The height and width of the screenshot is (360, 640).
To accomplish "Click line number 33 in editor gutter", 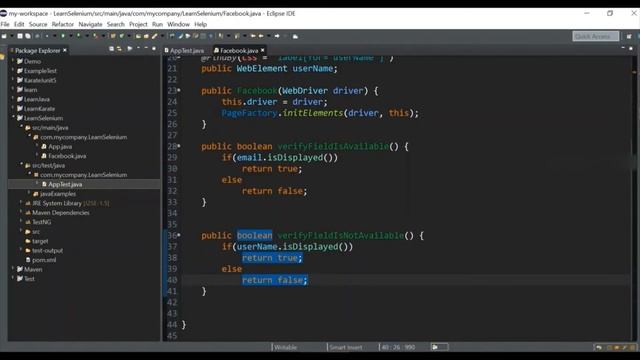I will (x=172, y=202).
